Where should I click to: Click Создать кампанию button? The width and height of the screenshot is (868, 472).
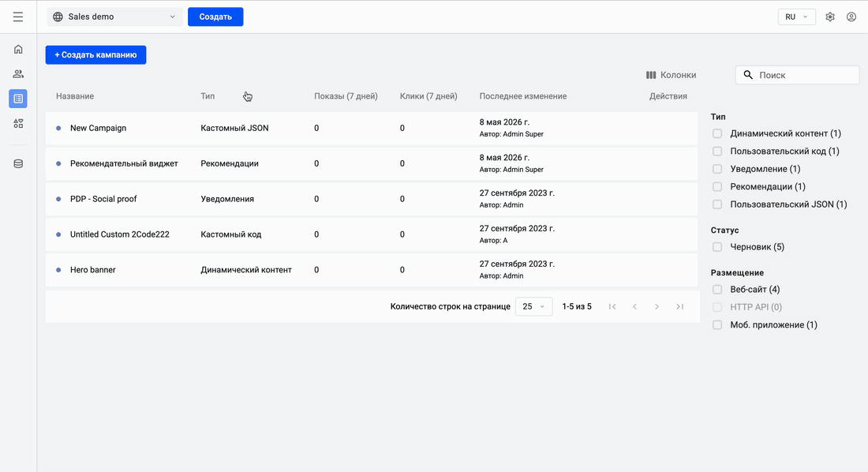pos(95,54)
